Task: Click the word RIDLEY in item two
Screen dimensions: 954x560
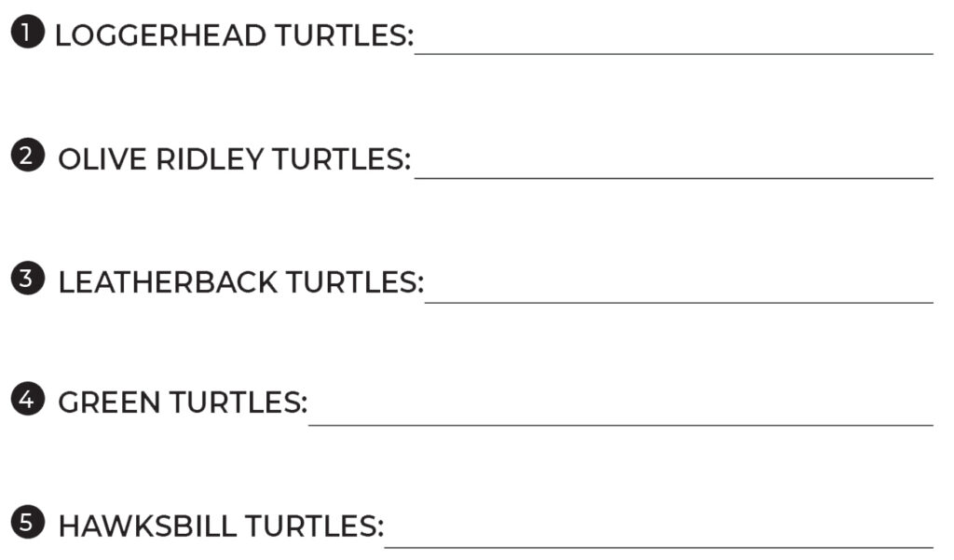Action: (210, 159)
